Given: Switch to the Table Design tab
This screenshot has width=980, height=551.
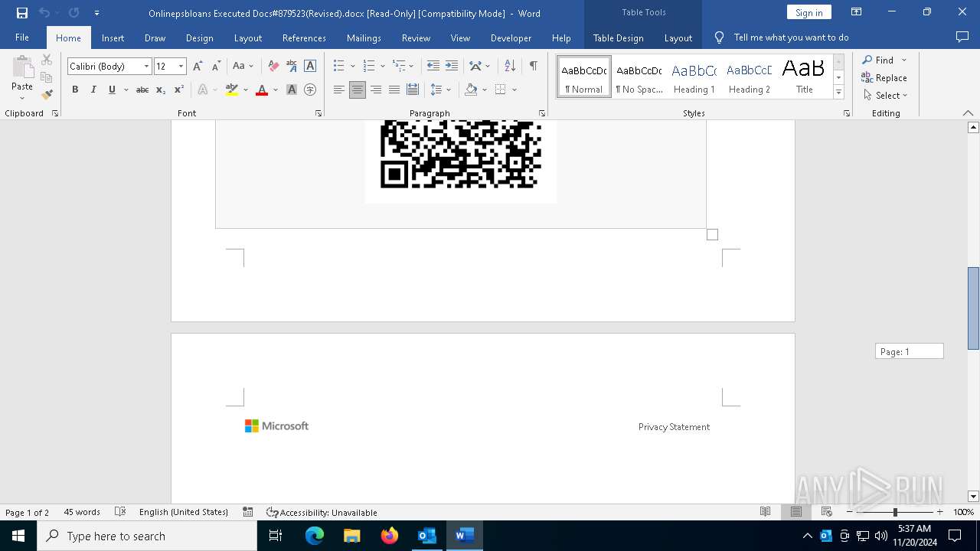Looking at the screenshot, I should tap(618, 37).
